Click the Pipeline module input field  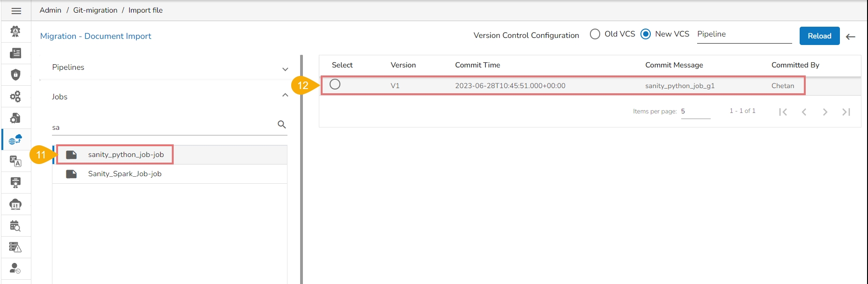(743, 34)
